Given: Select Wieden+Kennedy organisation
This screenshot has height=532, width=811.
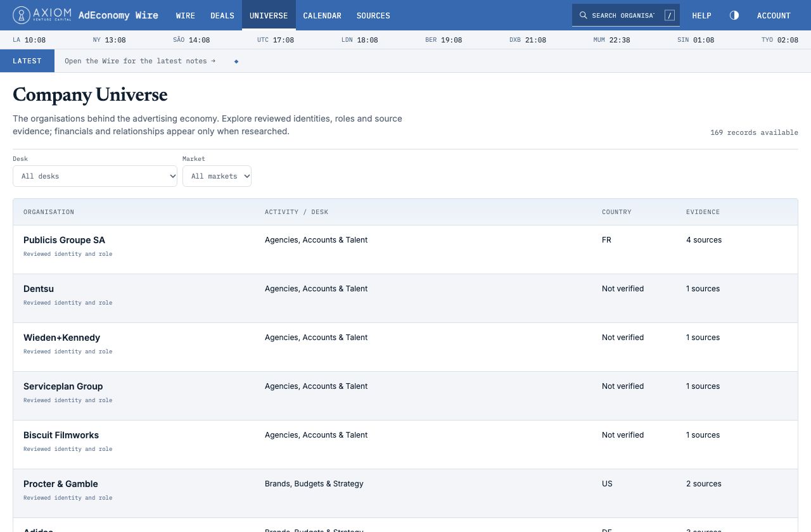Looking at the screenshot, I should click(61, 338).
